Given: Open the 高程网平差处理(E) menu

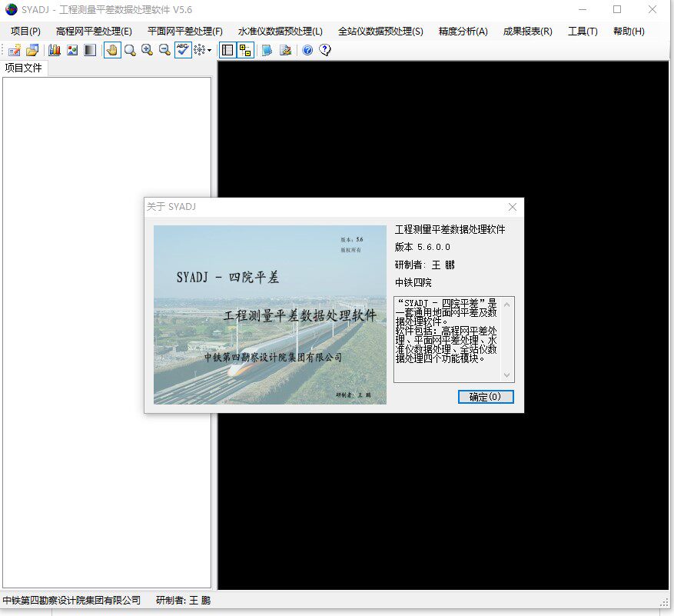Looking at the screenshot, I should click(x=94, y=32).
